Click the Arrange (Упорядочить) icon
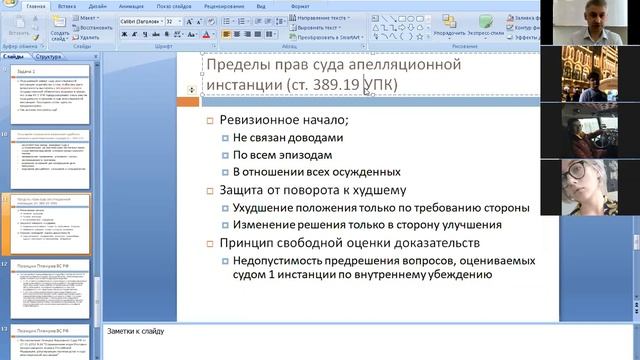The width and height of the screenshot is (640, 360). (449, 21)
